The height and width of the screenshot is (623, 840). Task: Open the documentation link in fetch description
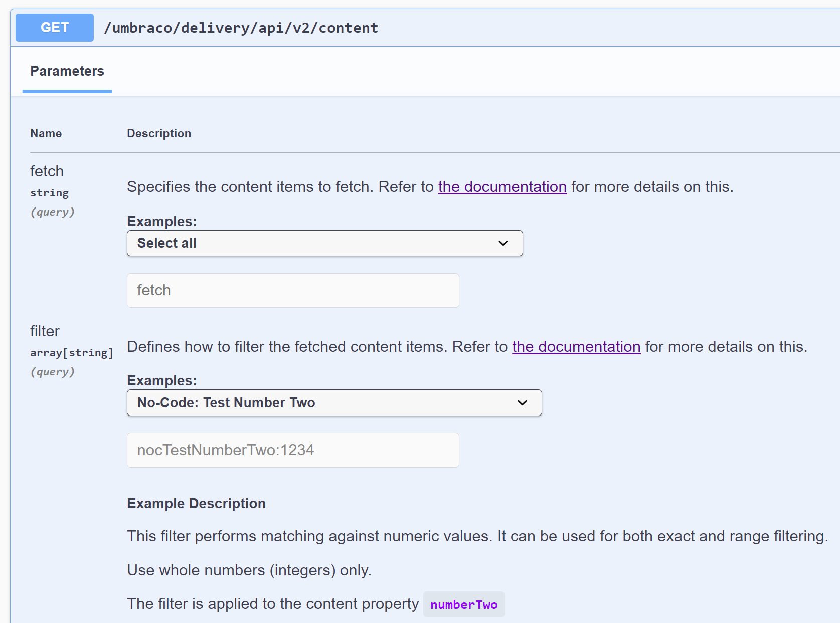coord(502,187)
